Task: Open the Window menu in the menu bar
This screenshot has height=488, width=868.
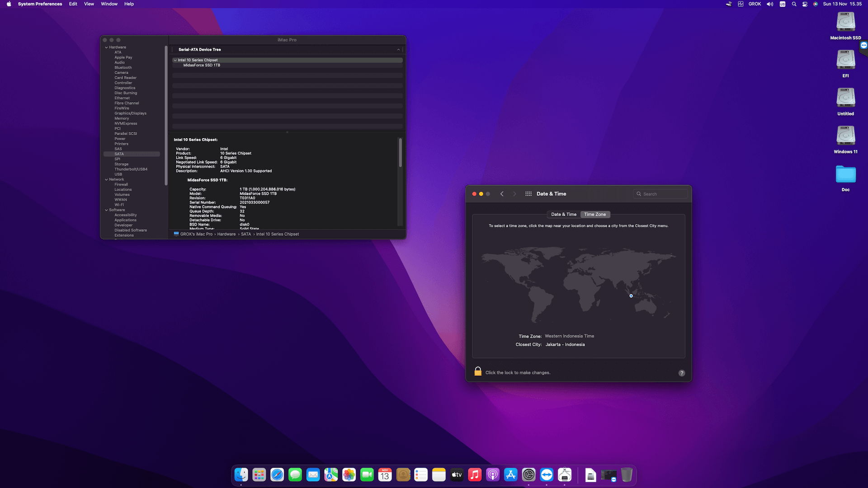Action: [109, 4]
